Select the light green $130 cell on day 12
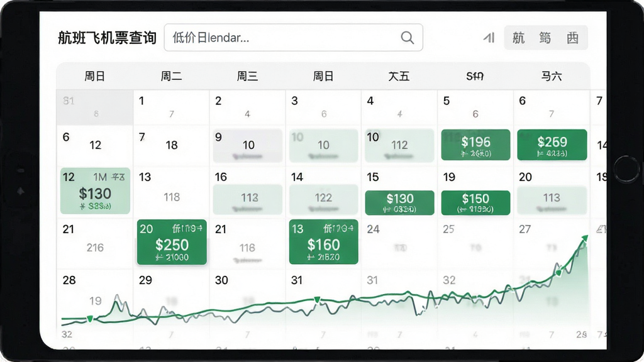Screen dimensions: 644x362 coord(96,191)
